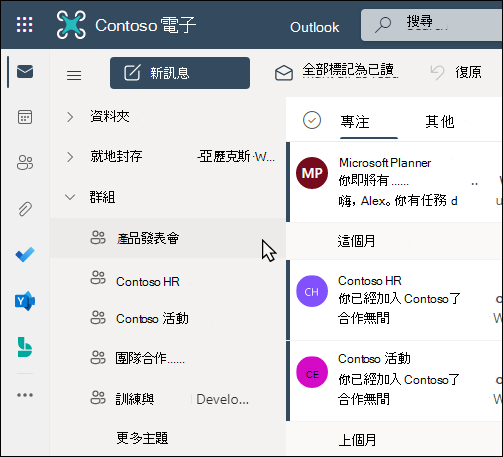Open the Mail icon in left rail
The height and width of the screenshot is (457, 503).
tap(25, 72)
